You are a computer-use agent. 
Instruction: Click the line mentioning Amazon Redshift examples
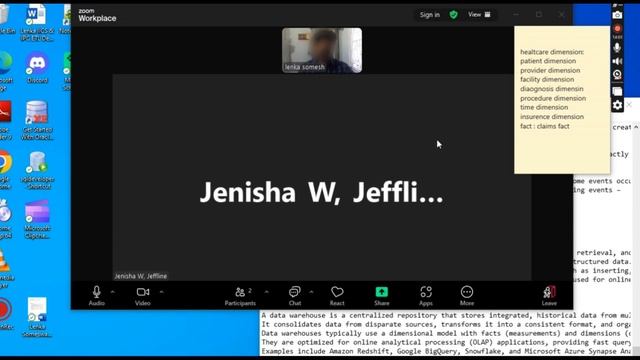(x=445, y=351)
